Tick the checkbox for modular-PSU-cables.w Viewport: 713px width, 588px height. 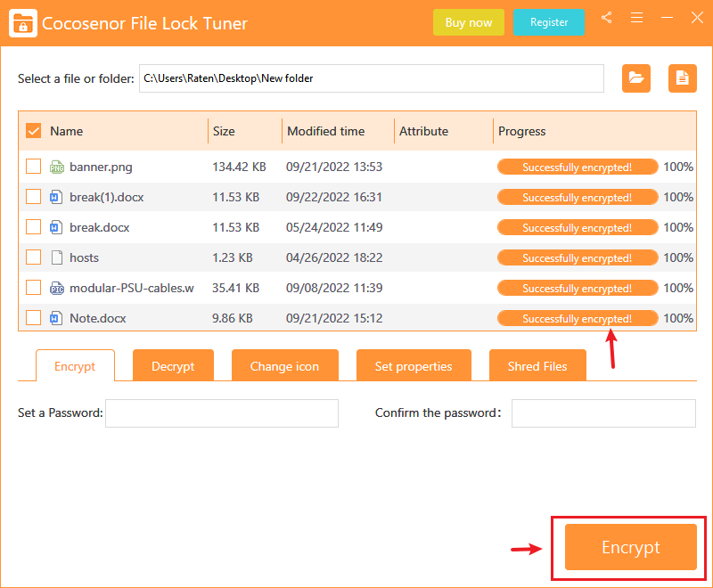pyautogui.click(x=34, y=288)
